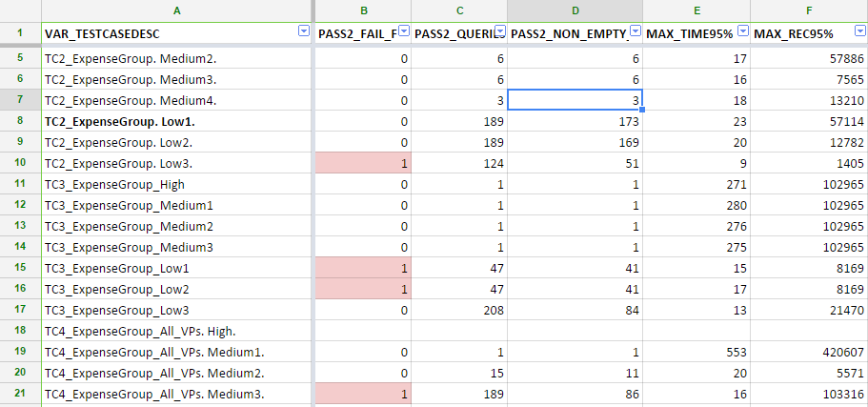Select row 1 header
Viewport: 868px width, 407px height.
20,32
